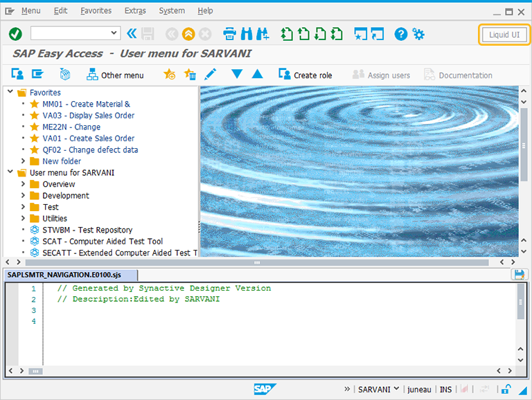This screenshot has height=400, width=532.
Task: Click the Save diskette icon in toolbar
Action: coord(148,34)
